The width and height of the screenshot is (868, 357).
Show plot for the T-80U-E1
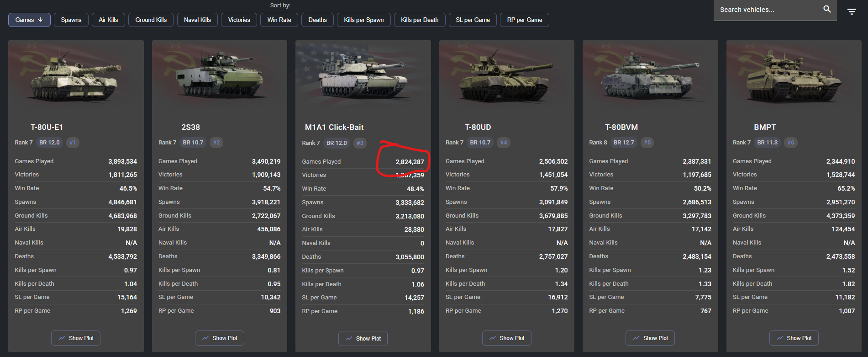pos(76,338)
